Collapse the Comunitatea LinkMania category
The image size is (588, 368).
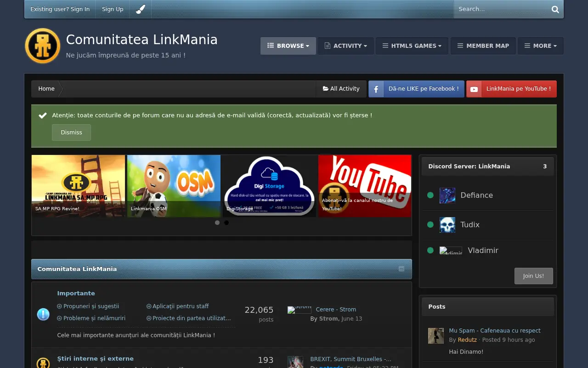point(401,269)
